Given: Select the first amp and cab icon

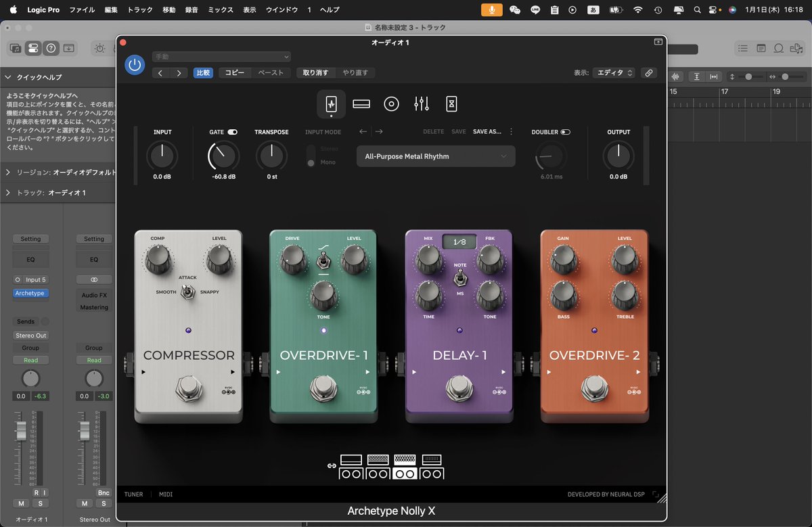Looking at the screenshot, I should (x=351, y=467).
